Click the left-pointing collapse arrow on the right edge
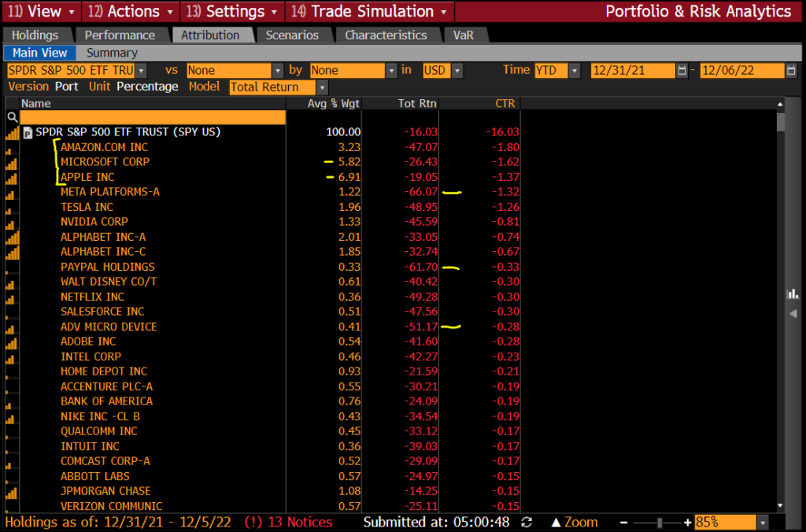 pyautogui.click(x=793, y=313)
